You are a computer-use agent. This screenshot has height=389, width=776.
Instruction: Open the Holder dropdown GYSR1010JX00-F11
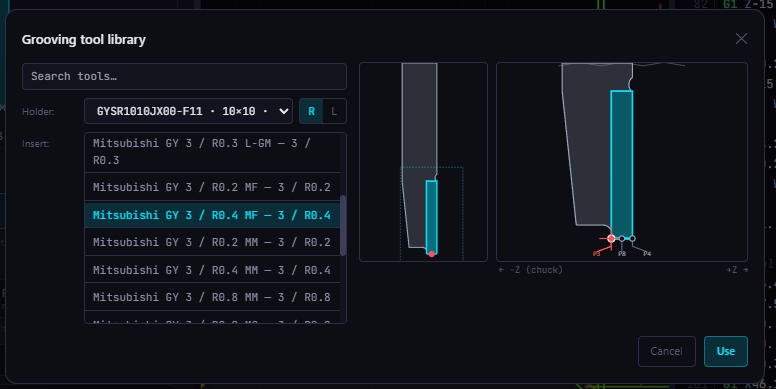[189, 111]
